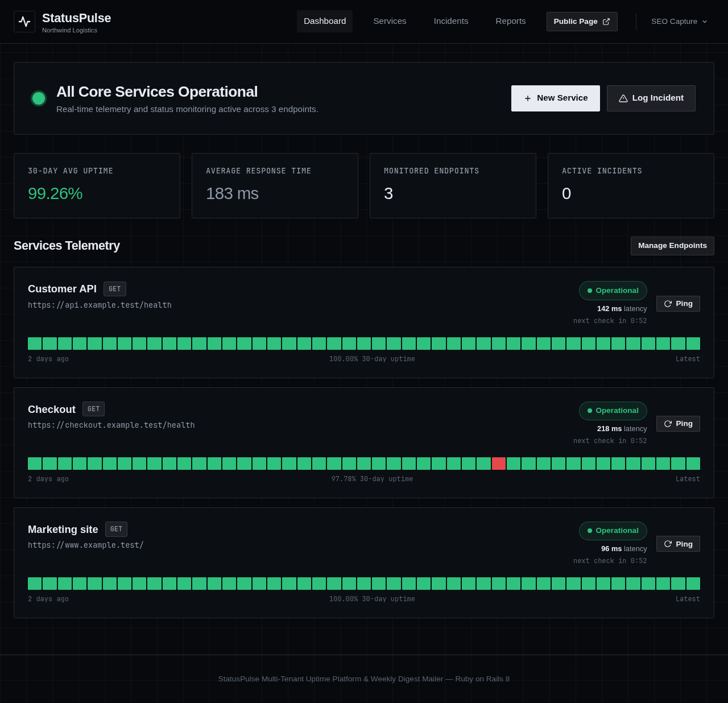Screen dimensions: 728x703
Task: Click the red downtime block in Checkout timeline
Action: pyautogui.click(x=499, y=464)
